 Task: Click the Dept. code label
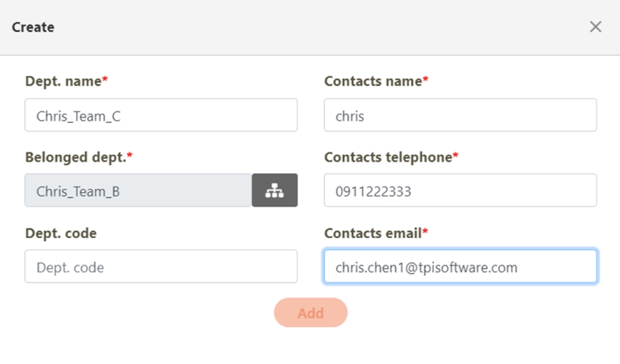pos(61,233)
